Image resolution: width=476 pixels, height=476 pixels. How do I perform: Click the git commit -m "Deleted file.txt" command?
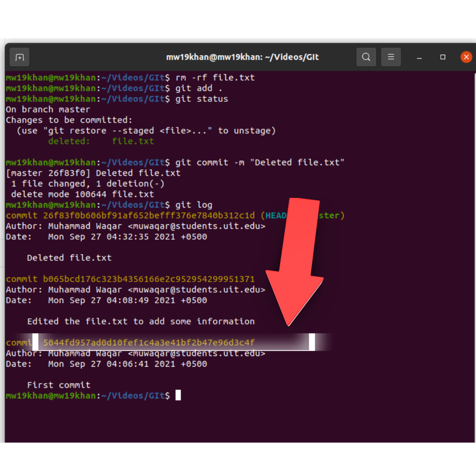tap(260, 162)
